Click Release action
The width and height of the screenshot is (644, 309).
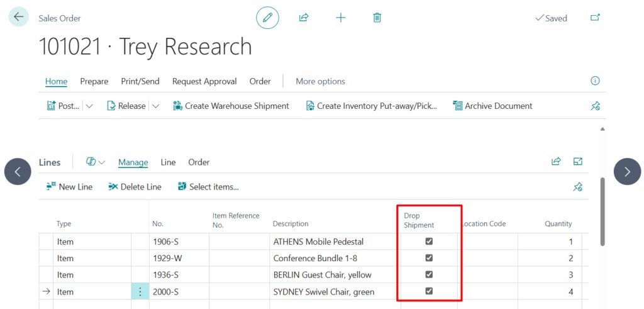[x=126, y=106]
